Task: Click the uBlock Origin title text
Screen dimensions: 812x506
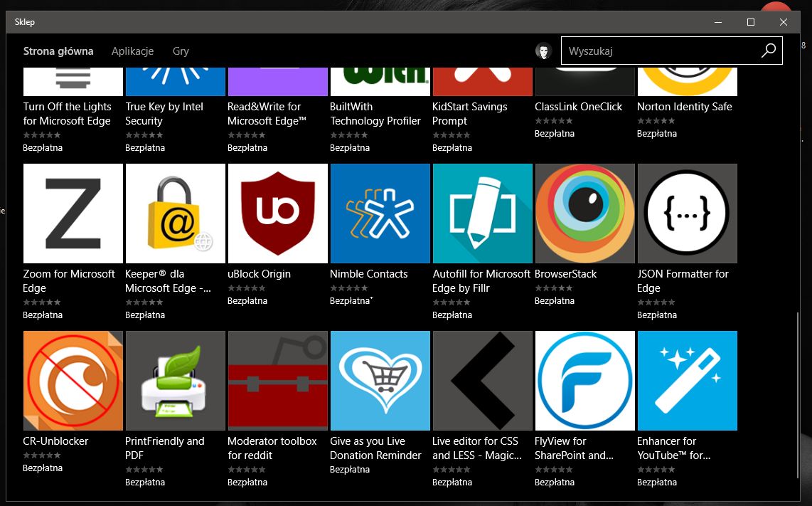Action: pyautogui.click(x=259, y=274)
